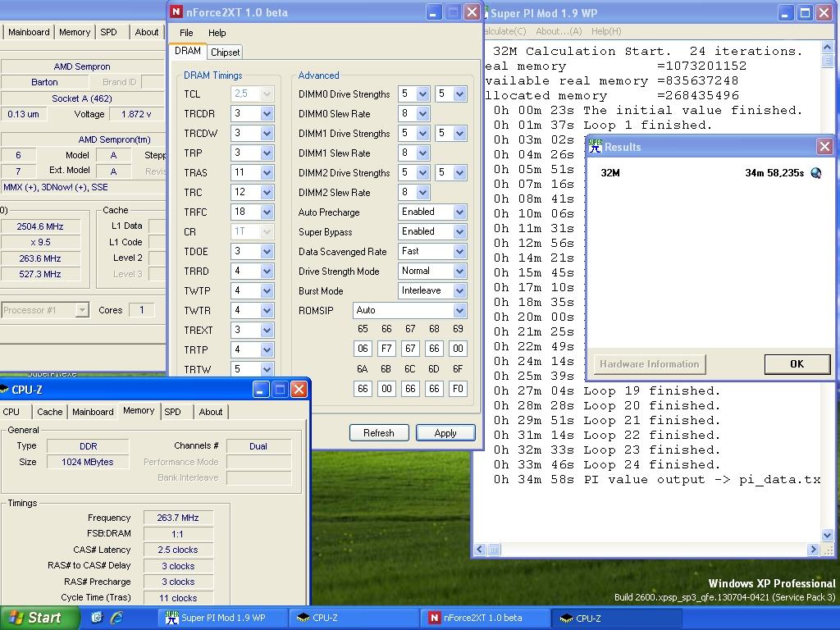Image resolution: width=840 pixels, height=630 pixels.
Task: Click OK in the Results dialog
Action: (797, 363)
